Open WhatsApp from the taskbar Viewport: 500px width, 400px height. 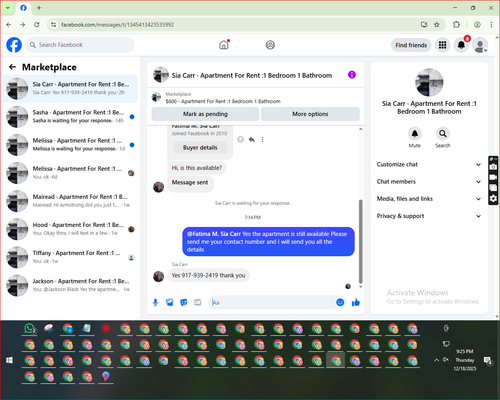coord(30,329)
